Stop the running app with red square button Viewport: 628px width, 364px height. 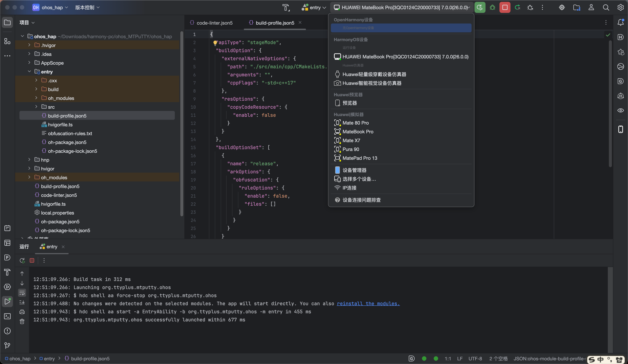(x=505, y=8)
